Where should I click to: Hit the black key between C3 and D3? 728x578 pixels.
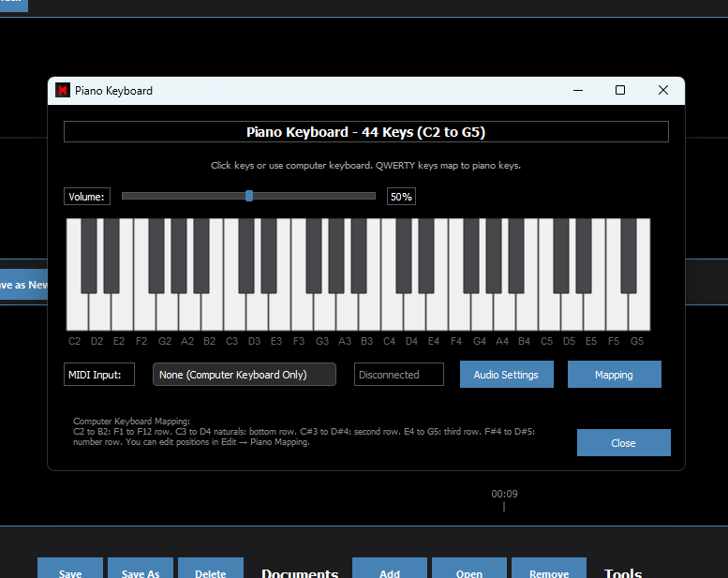point(245,255)
